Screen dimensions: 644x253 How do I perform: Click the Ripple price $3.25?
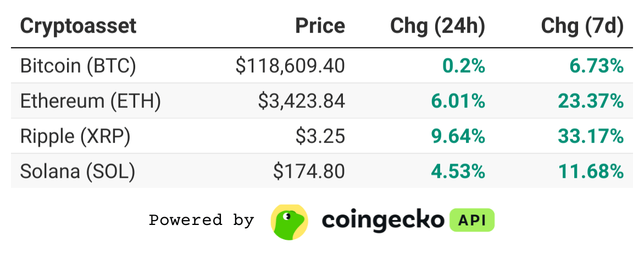[x=320, y=136]
